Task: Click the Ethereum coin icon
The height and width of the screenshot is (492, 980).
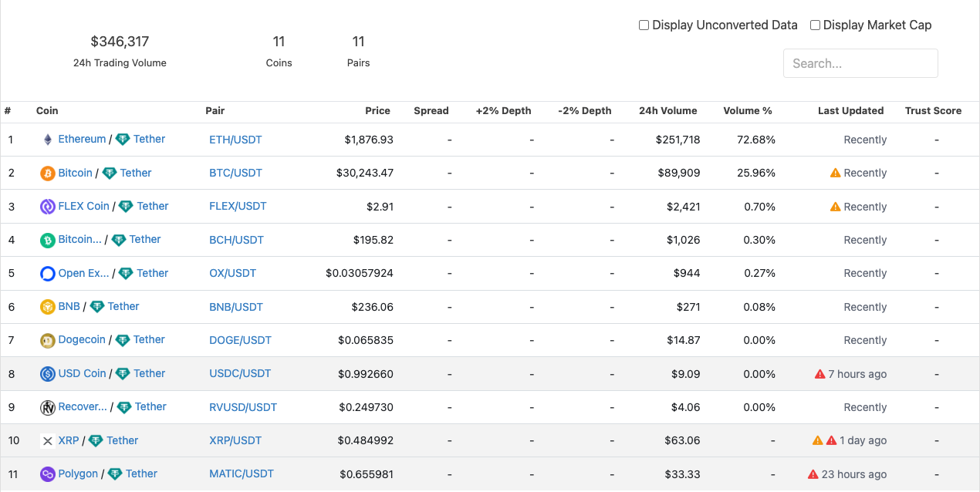Action: click(x=48, y=140)
